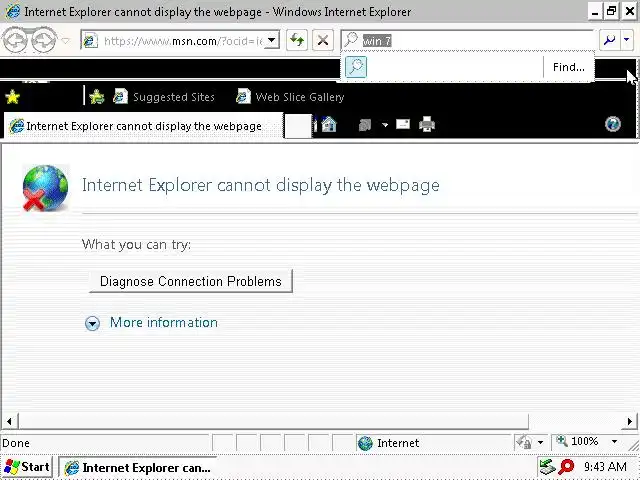Click the Stop loading X button
The image size is (640, 480).
pyautogui.click(x=322, y=40)
